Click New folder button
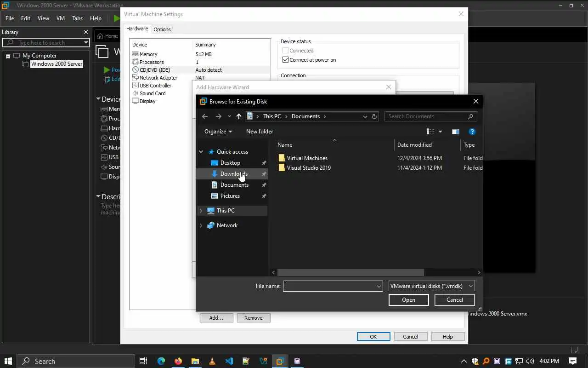Image resolution: width=588 pixels, height=368 pixels. tap(260, 132)
